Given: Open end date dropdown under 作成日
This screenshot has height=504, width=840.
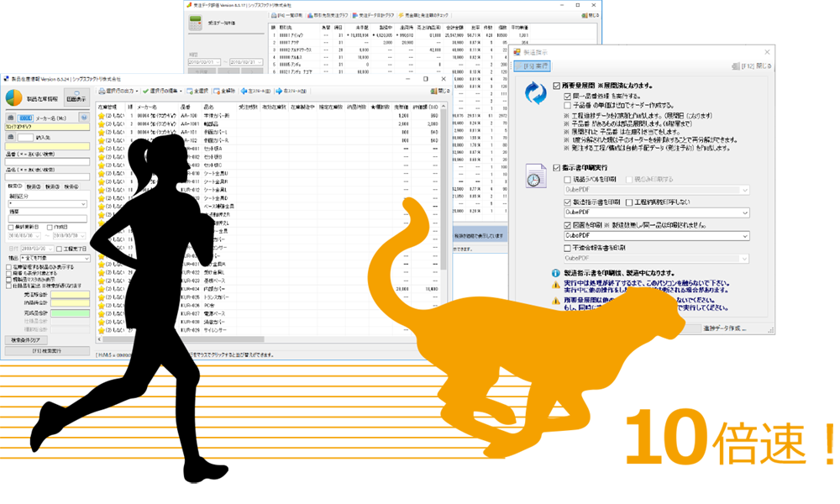Looking at the screenshot, I should 69,236.
